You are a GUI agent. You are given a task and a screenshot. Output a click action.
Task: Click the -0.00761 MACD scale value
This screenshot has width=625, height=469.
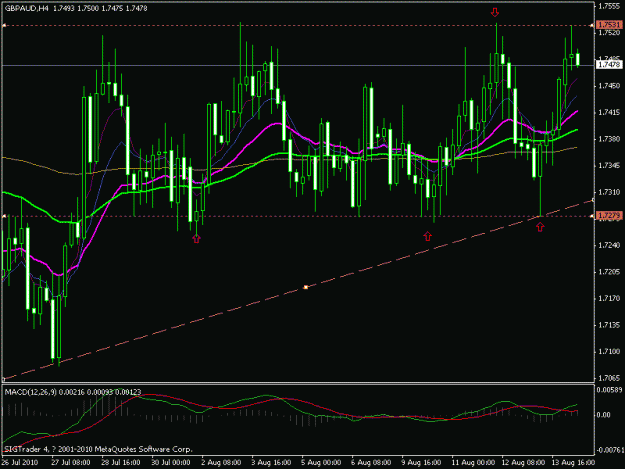tap(609, 450)
